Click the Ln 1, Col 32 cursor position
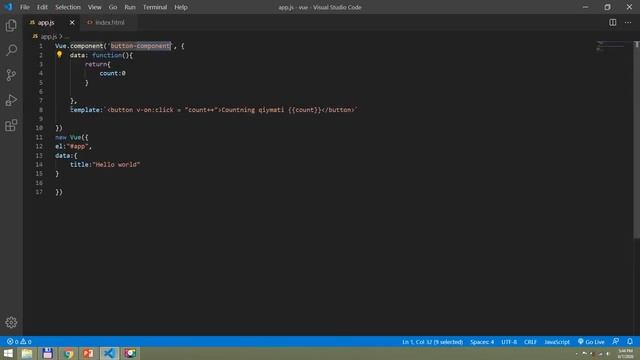 [432, 342]
